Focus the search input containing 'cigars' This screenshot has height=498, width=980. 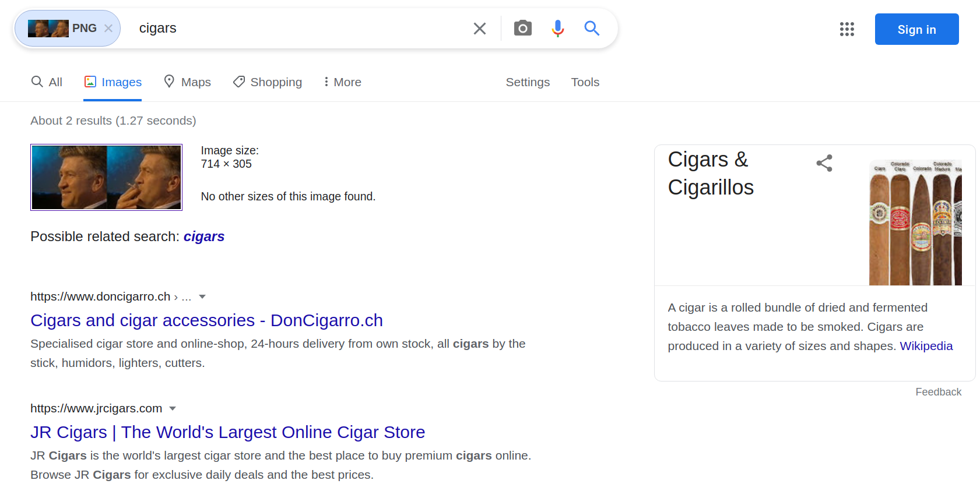pos(300,28)
